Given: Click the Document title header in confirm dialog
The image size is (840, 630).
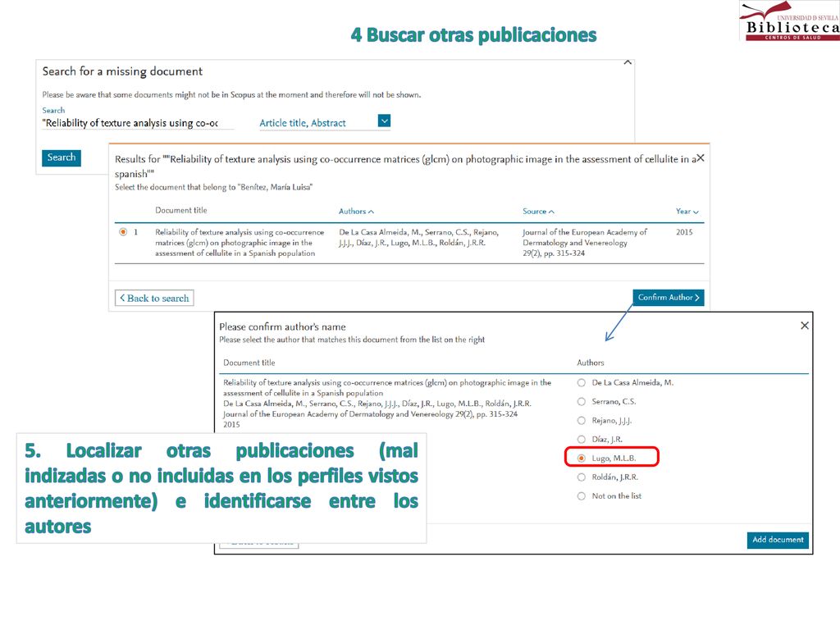Looking at the screenshot, I should 249,363.
